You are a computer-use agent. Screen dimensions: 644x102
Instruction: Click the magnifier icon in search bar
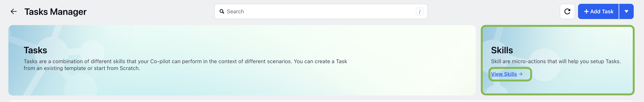coord(222,11)
